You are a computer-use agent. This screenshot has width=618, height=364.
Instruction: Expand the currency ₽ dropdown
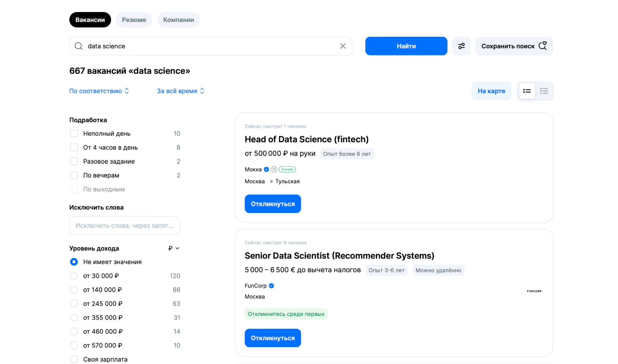coord(174,248)
